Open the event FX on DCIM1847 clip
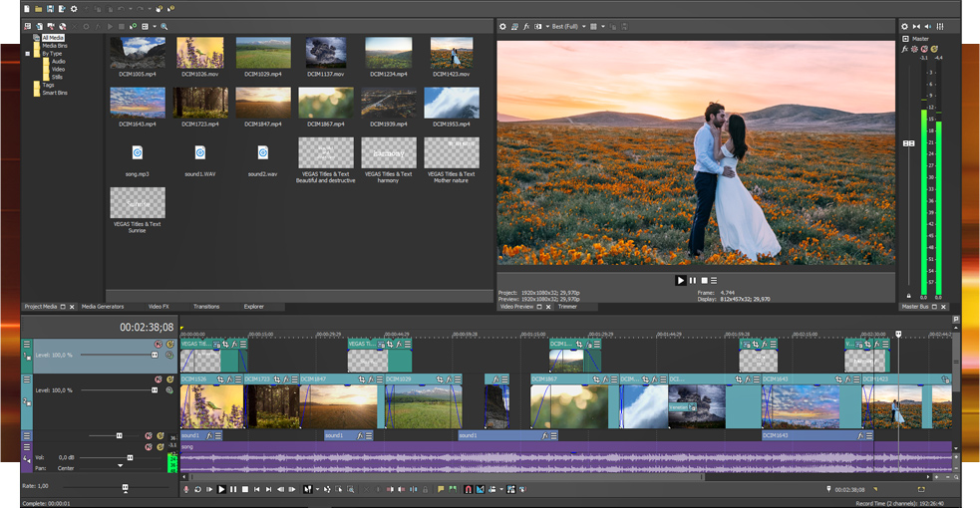 [x=371, y=380]
